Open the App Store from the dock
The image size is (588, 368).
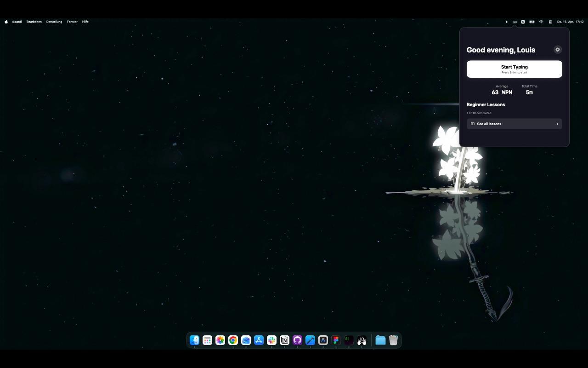(259, 340)
